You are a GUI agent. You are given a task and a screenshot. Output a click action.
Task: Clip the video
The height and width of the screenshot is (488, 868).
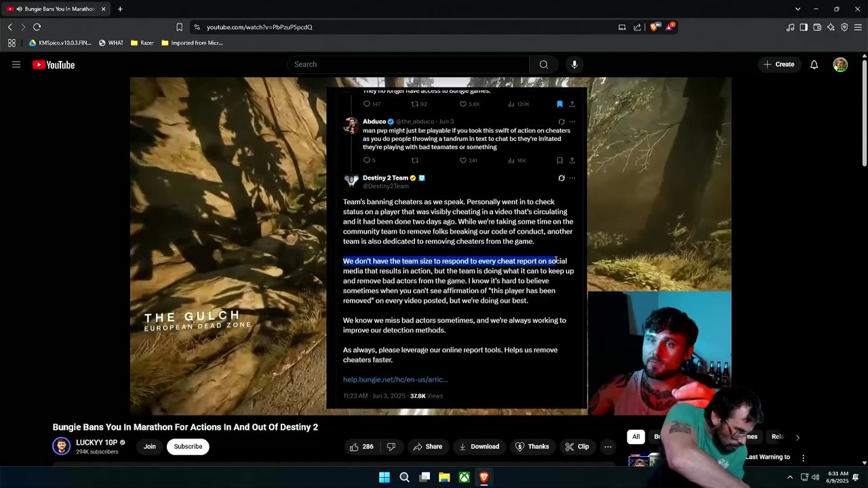[577, 447]
